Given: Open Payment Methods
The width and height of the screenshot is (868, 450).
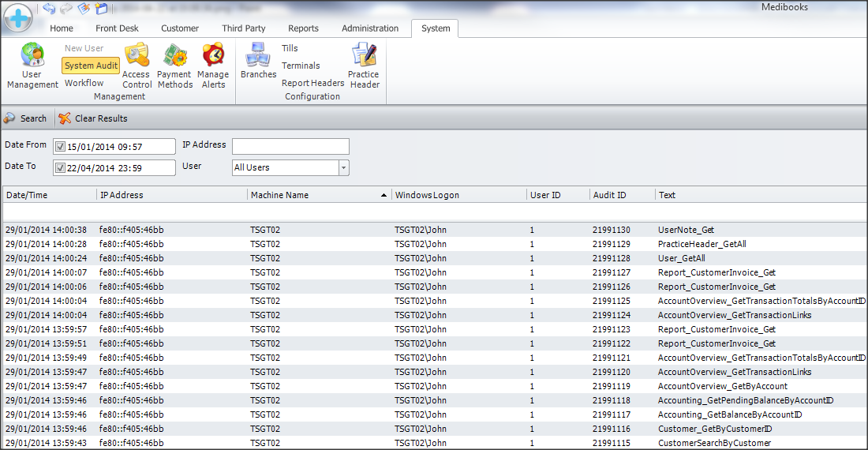Looking at the screenshot, I should click(174, 66).
